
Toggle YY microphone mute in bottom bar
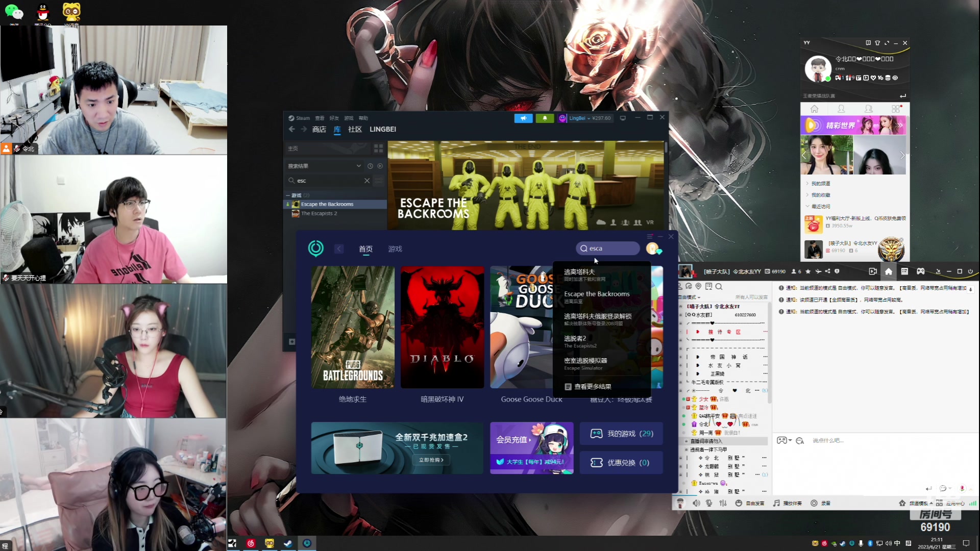click(709, 503)
